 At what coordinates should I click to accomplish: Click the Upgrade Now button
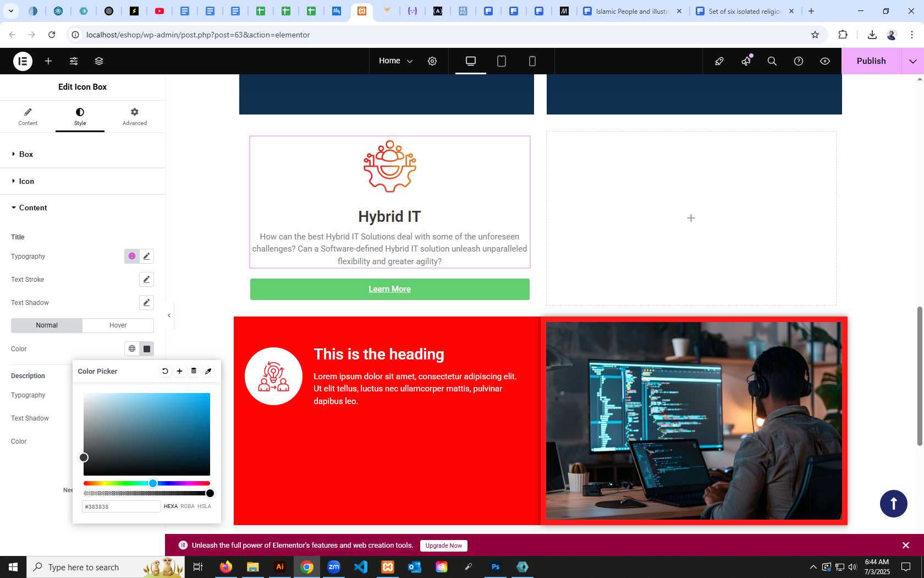443,546
